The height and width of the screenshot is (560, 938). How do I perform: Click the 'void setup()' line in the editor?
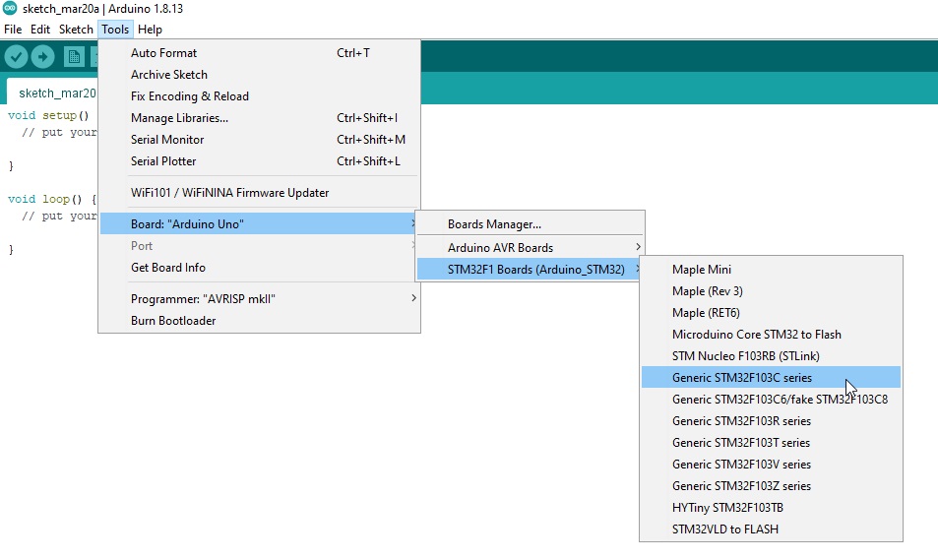pyautogui.click(x=48, y=115)
